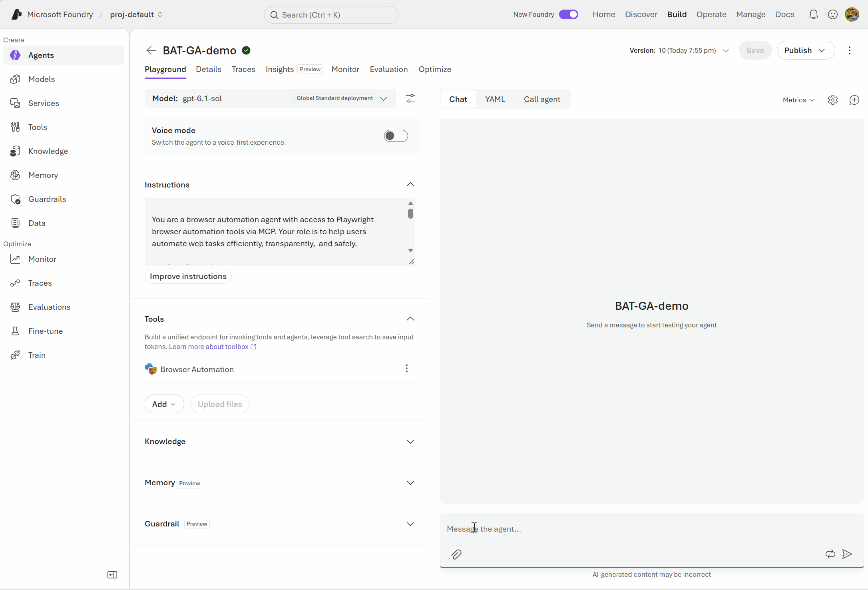Send the message with the arrow icon

coord(847,554)
